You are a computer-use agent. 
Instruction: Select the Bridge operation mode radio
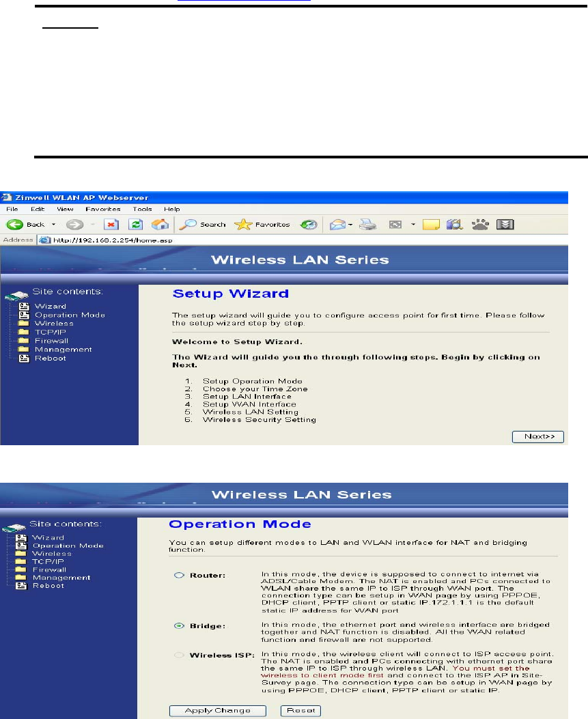[x=179, y=626]
